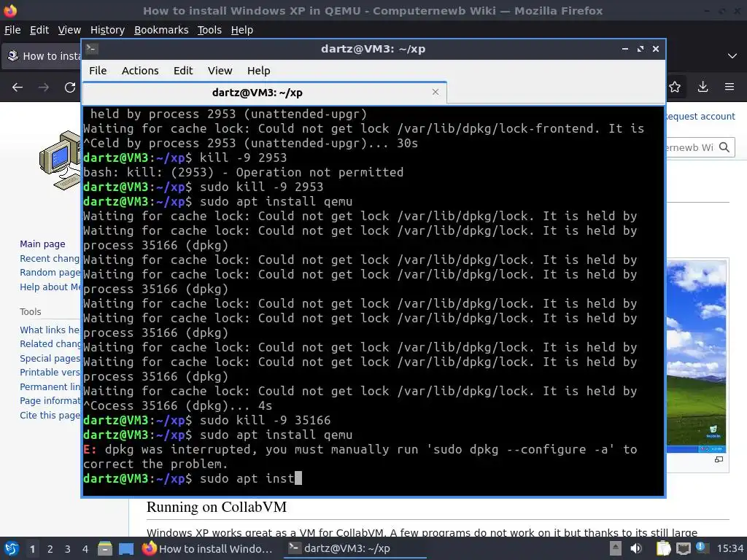This screenshot has width=747, height=560.
Task: Open the update notifier tray icon
Action: [x=701, y=548]
